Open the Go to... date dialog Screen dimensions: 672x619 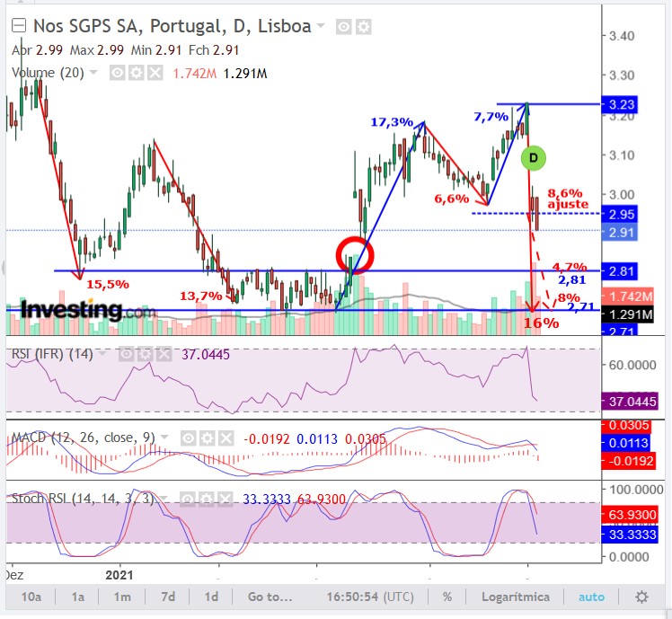click(x=270, y=597)
